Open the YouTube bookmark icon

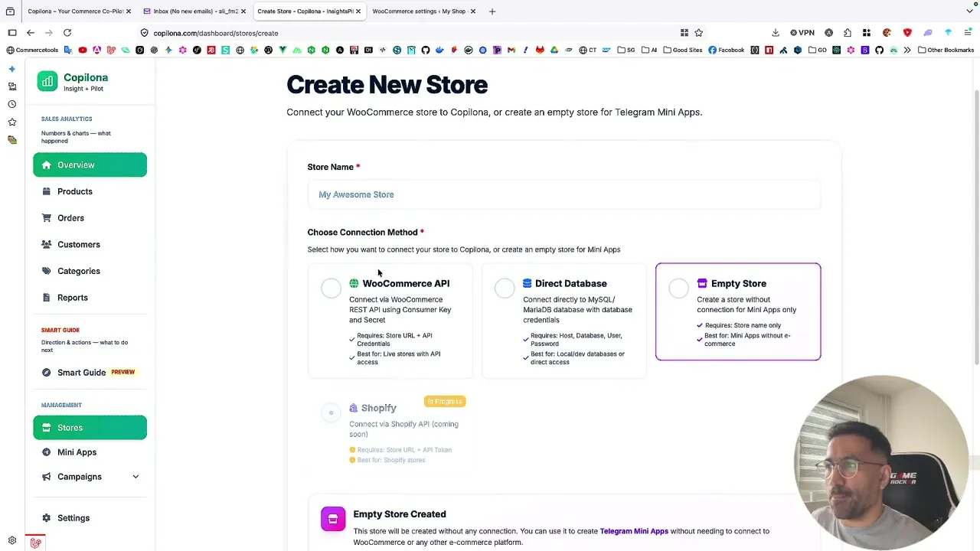tap(83, 51)
